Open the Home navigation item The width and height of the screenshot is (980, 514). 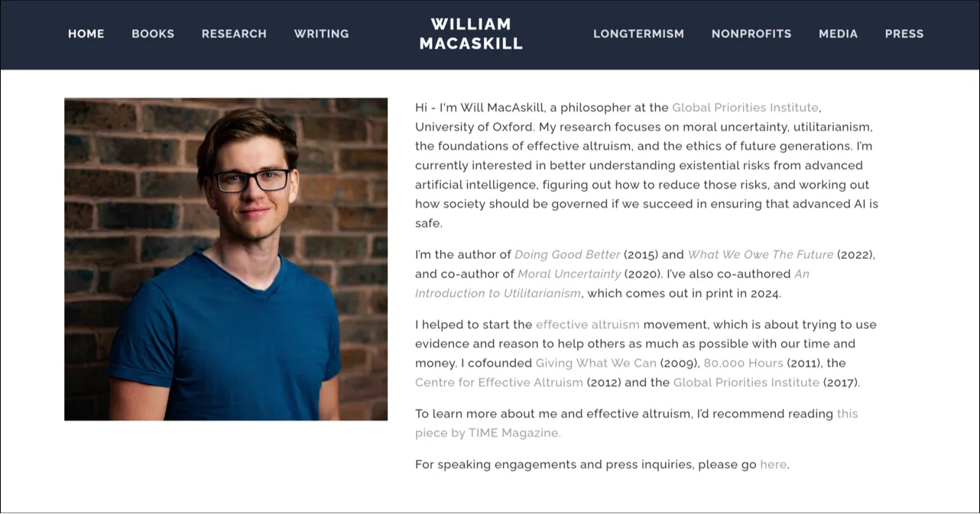(86, 34)
